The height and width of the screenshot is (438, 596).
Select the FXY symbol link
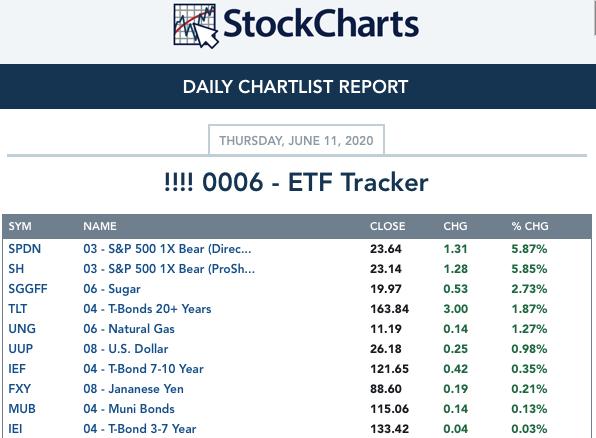coord(19,389)
